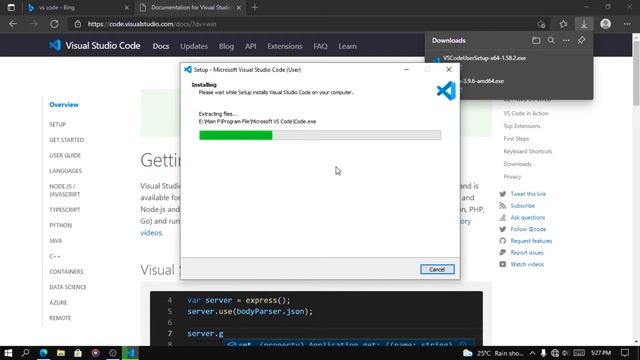Close the vs code - Bing tab

[127, 7]
